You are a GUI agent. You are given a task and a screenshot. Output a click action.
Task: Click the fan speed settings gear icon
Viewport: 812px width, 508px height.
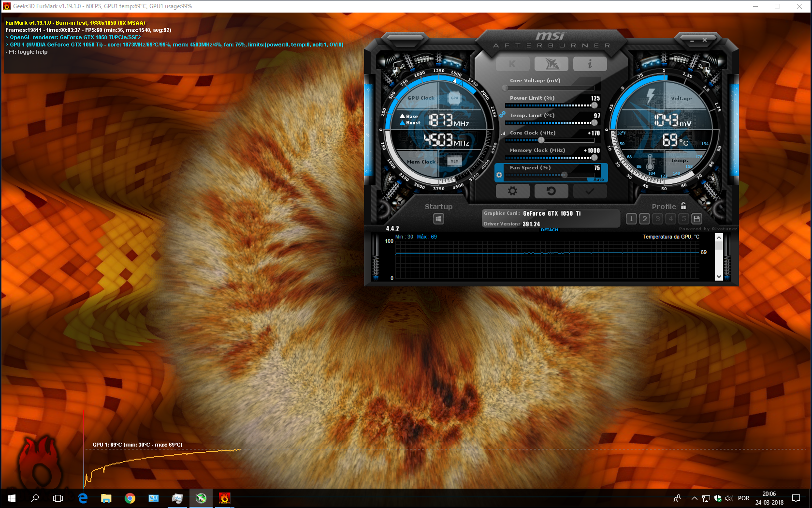499,175
